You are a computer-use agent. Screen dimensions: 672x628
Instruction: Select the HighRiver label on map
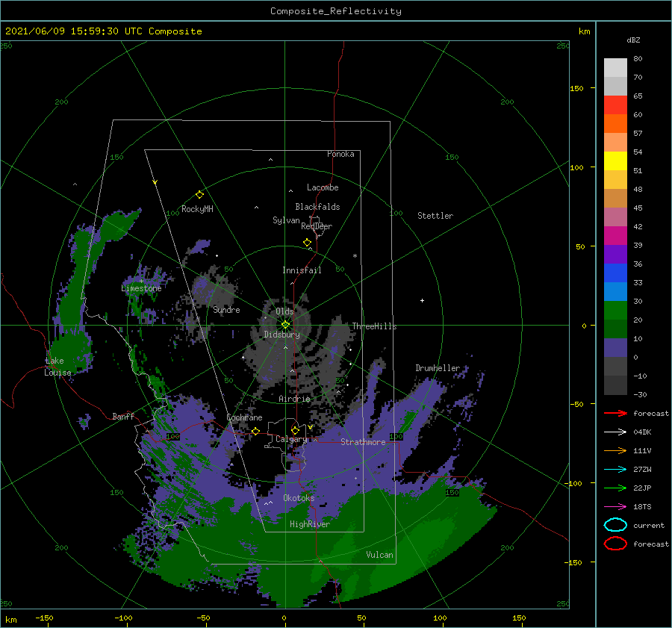pyautogui.click(x=310, y=524)
